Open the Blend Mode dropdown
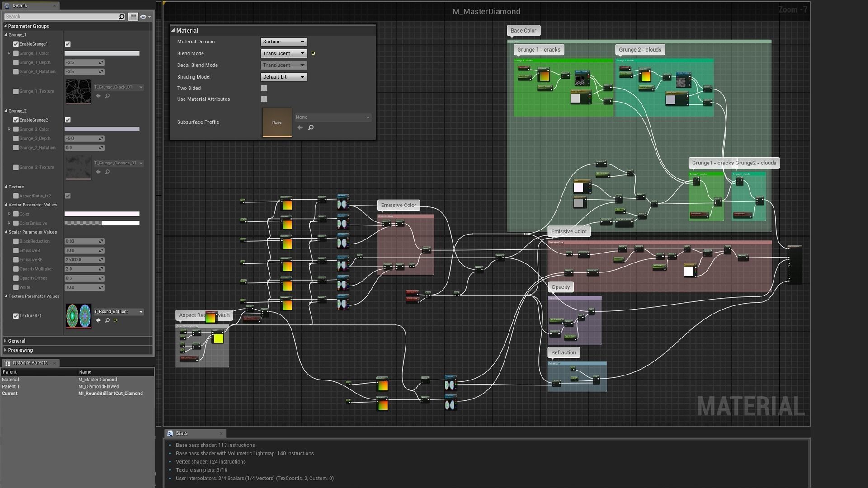868x488 pixels. 284,53
